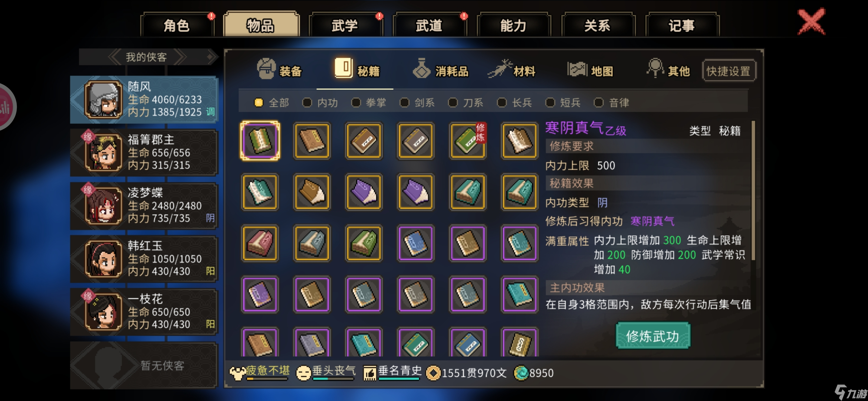Select the 内功 filter radio button
868x401 pixels.
[307, 102]
